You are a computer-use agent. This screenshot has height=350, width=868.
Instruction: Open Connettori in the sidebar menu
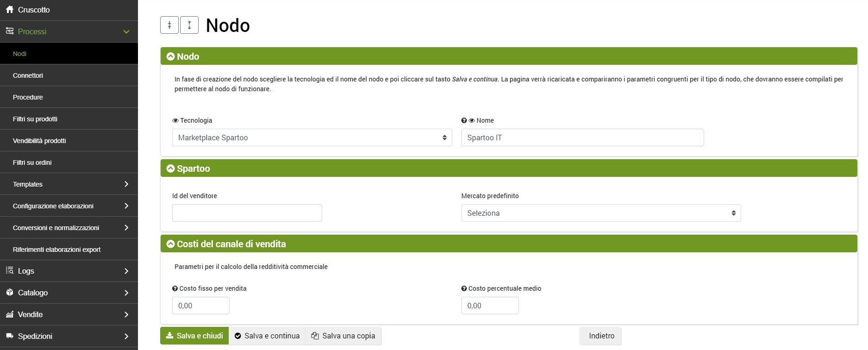pos(28,75)
